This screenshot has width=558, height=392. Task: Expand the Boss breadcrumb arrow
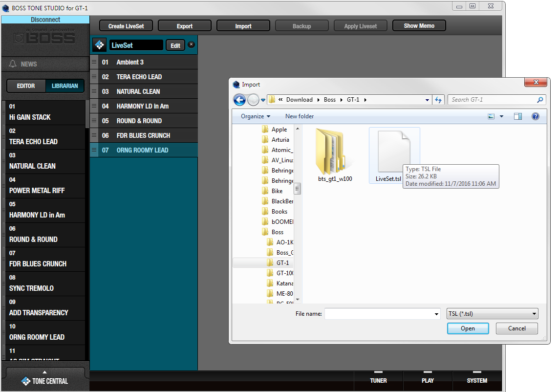click(341, 100)
